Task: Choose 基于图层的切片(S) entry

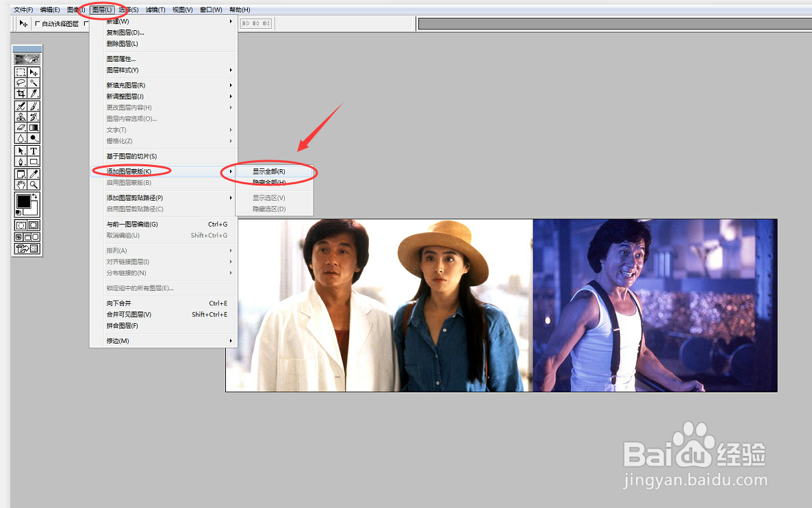Action: point(164,156)
